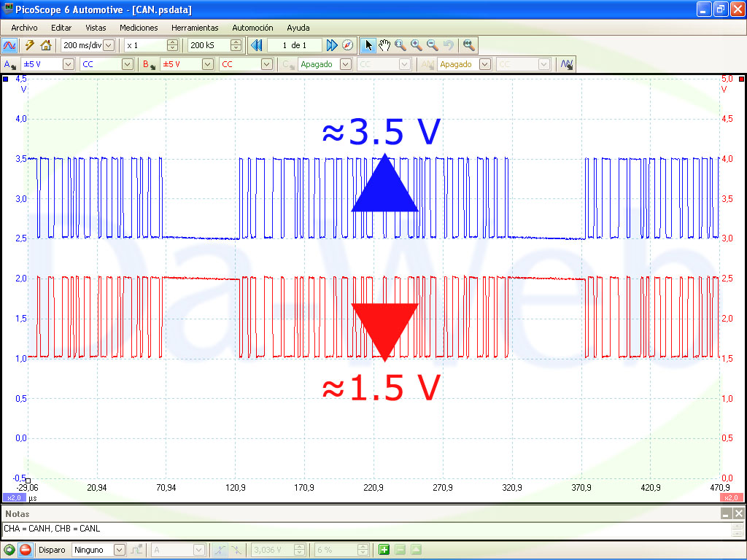Select the Scope mode waveform icon
747x560 pixels.
click(x=9, y=45)
